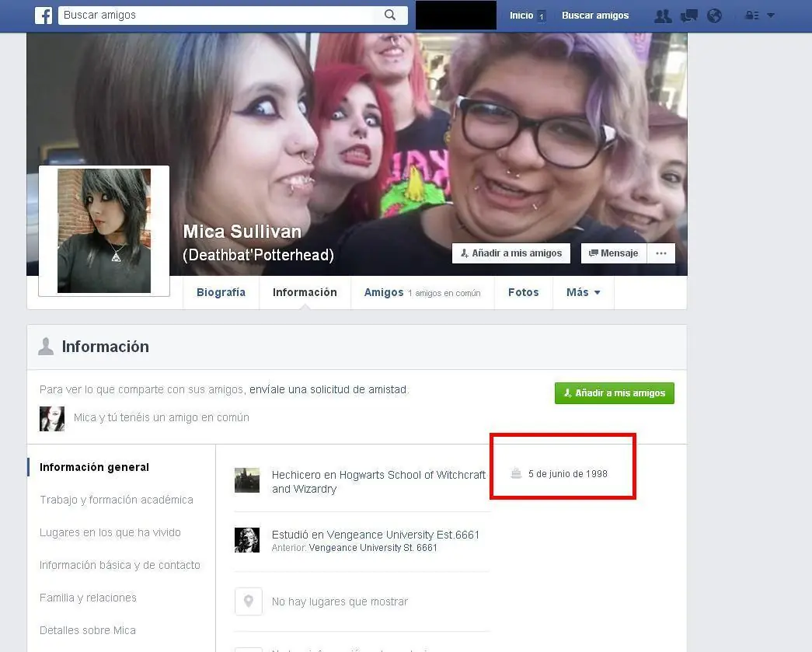
Task: Switch to Biografía tab
Action: tap(221, 293)
